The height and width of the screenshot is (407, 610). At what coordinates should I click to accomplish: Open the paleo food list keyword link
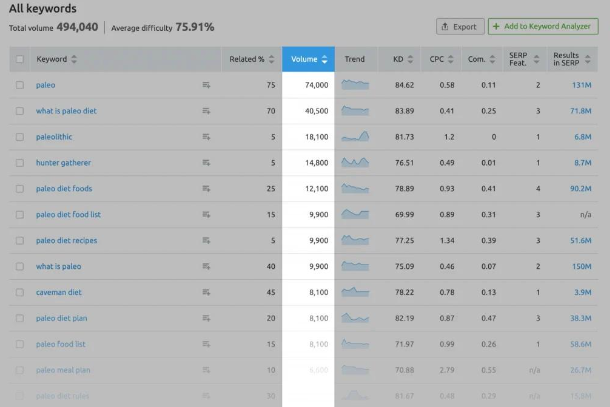click(60, 344)
